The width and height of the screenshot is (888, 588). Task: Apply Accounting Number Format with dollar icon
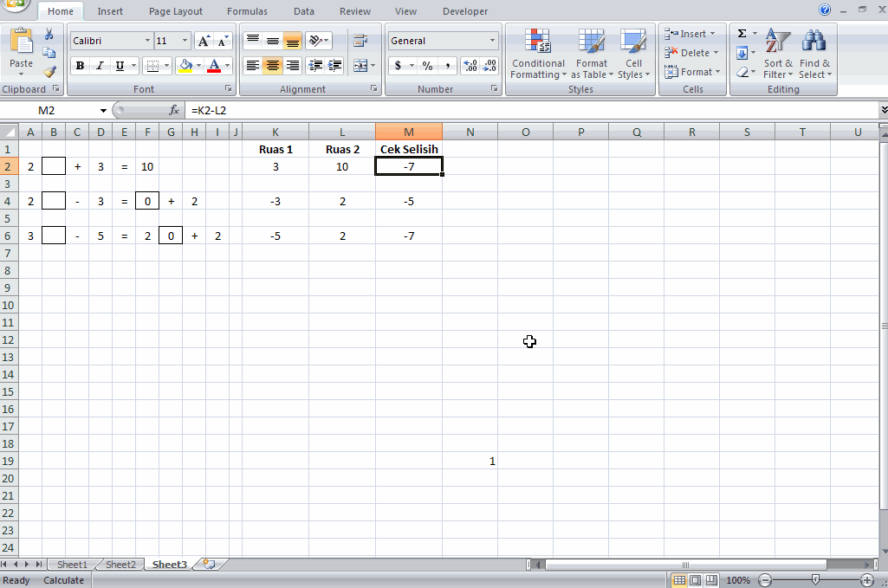[x=396, y=65]
